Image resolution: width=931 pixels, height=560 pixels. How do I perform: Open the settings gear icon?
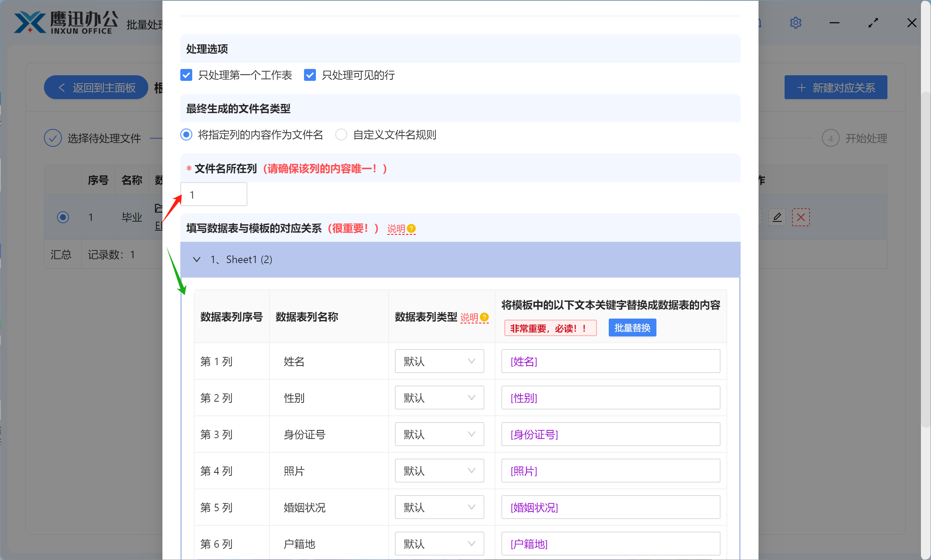(795, 23)
